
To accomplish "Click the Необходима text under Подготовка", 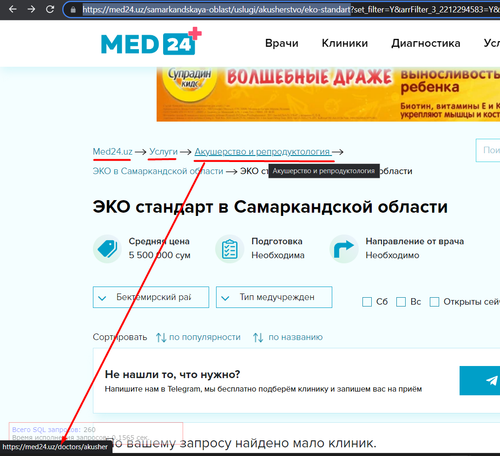I will point(278,255).
